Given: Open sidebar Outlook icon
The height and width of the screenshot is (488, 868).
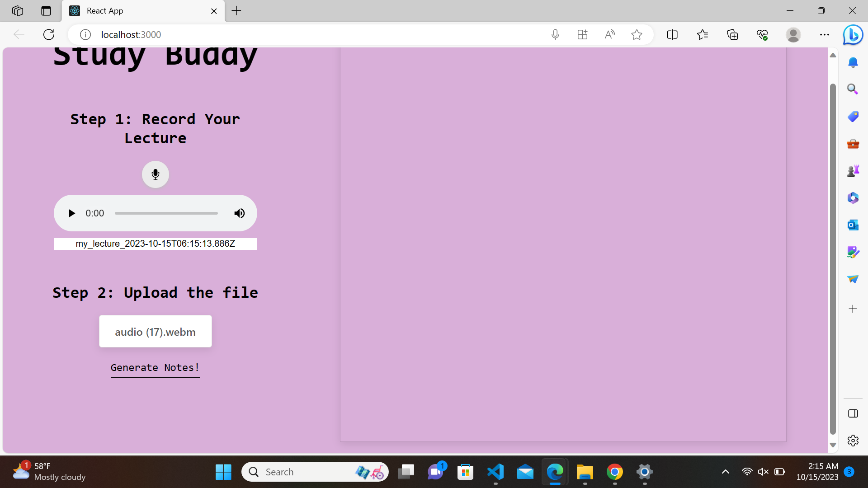Looking at the screenshot, I should tap(853, 225).
